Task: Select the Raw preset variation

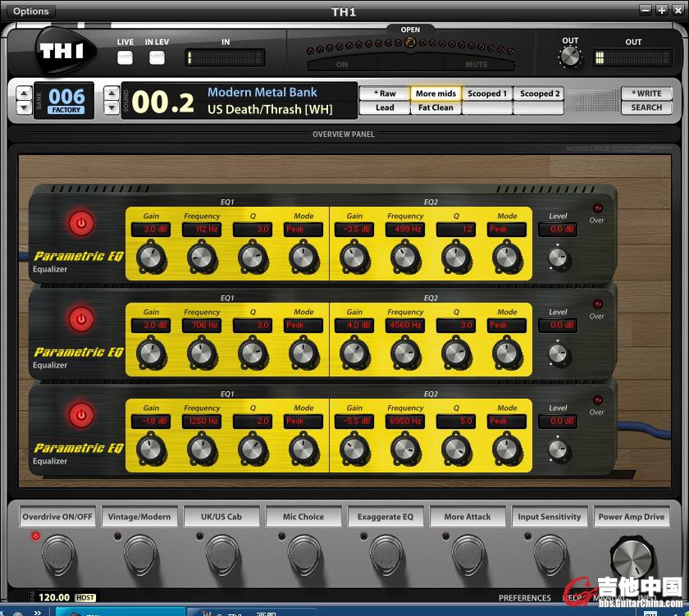Action: (385, 94)
